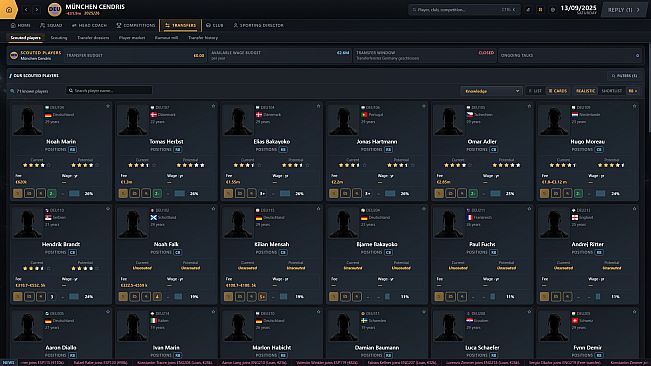The width and height of the screenshot is (651, 366).
Task: Switch to the Transfer history subtab
Action: pyautogui.click(x=203, y=38)
